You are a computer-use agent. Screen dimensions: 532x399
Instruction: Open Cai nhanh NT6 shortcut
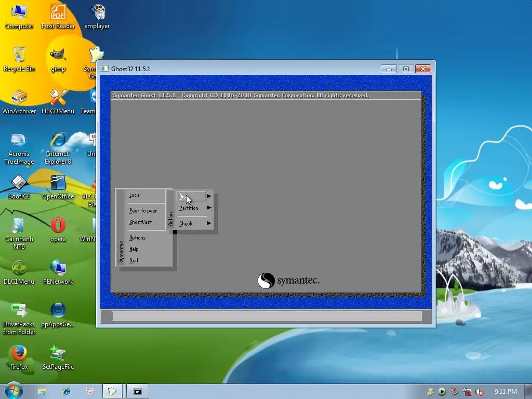click(19, 234)
